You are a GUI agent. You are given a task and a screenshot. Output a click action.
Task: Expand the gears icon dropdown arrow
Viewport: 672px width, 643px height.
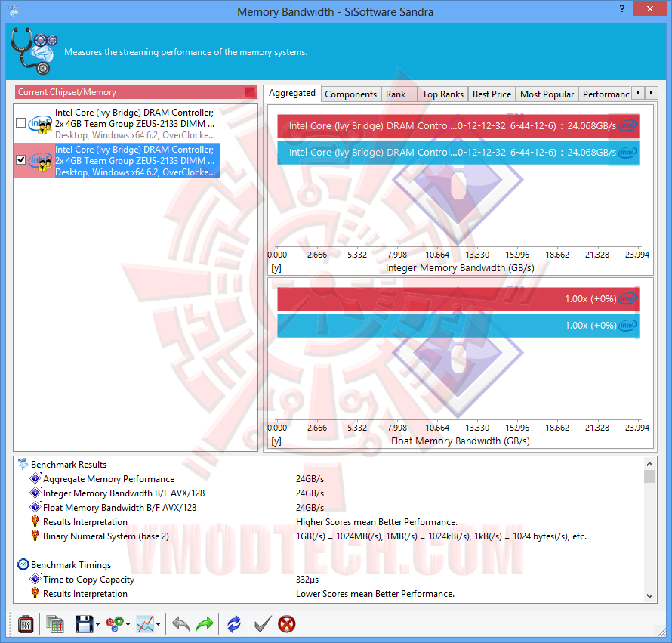[x=128, y=625]
